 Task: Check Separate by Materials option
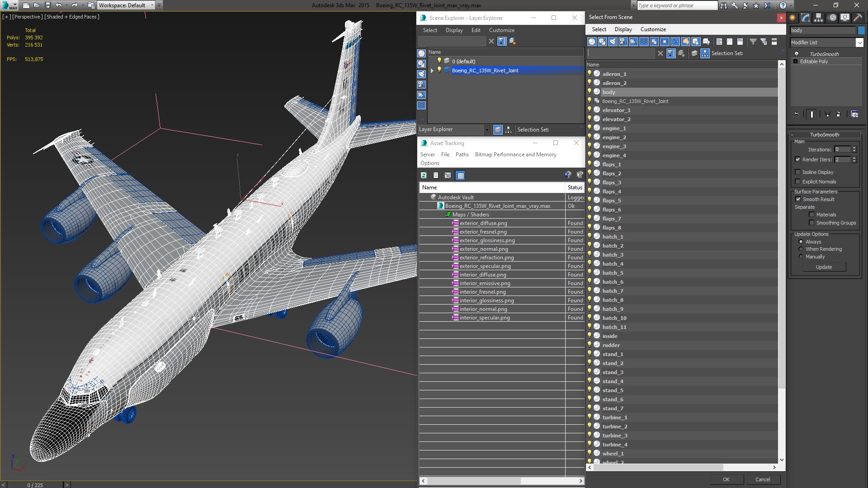811,215
